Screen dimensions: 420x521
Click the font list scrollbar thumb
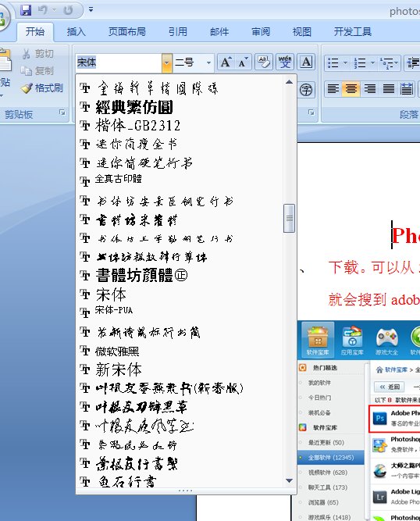[289, 218]
